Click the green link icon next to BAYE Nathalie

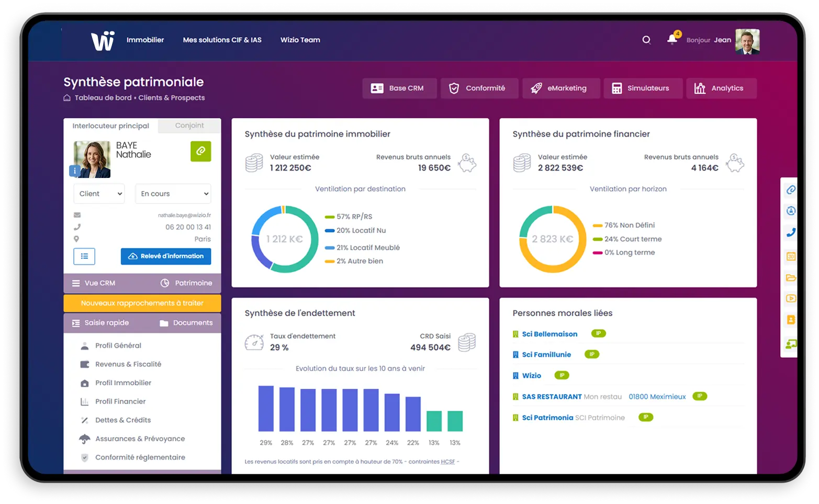201,151
